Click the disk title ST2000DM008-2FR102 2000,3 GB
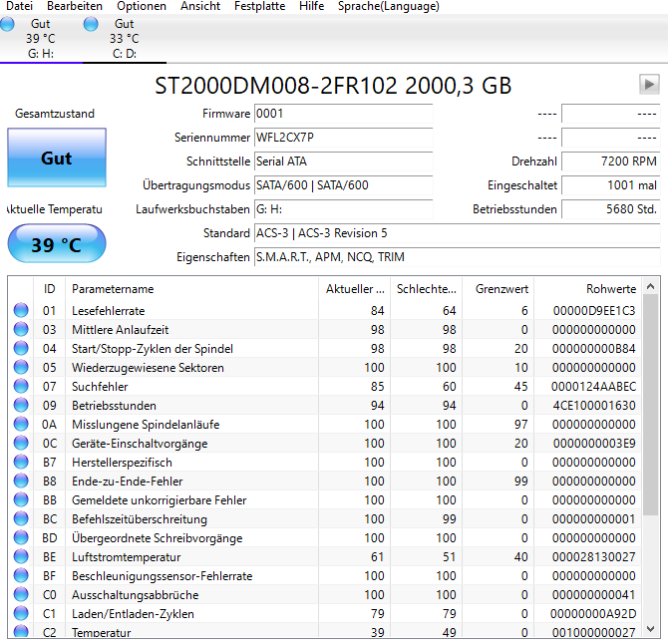This screenshot has height=644, width=668. pyautogui.click(x=333, y=85)
